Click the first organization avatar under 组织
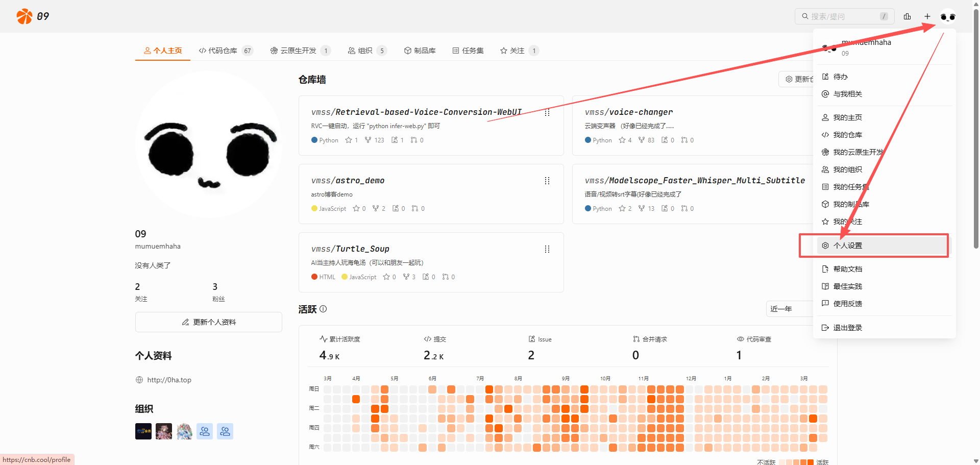Image resolution: width=980 pixels, height=465 pixels. point(143,431)
